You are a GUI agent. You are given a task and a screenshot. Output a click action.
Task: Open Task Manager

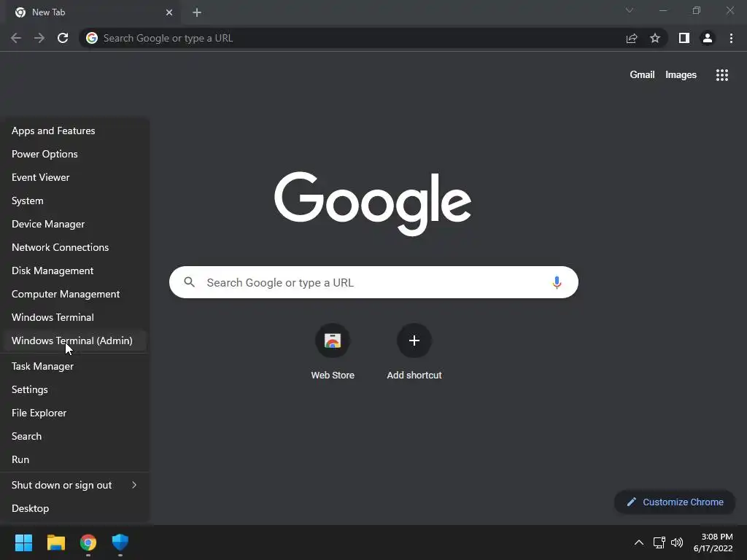click(75, 366)
